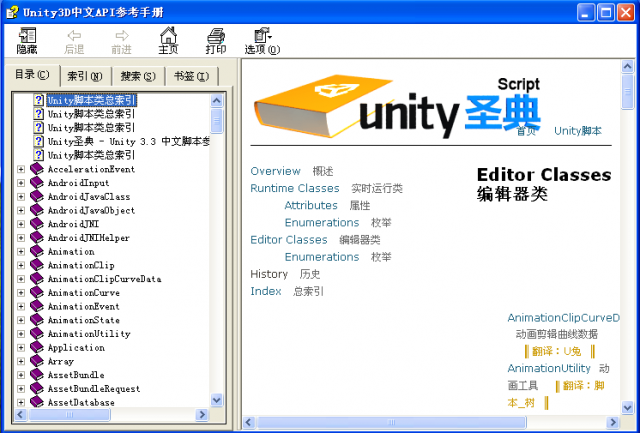Click the unity 圣典 logo image
Viewport: 640px width, 433px height.
click(x=397, y=106)
